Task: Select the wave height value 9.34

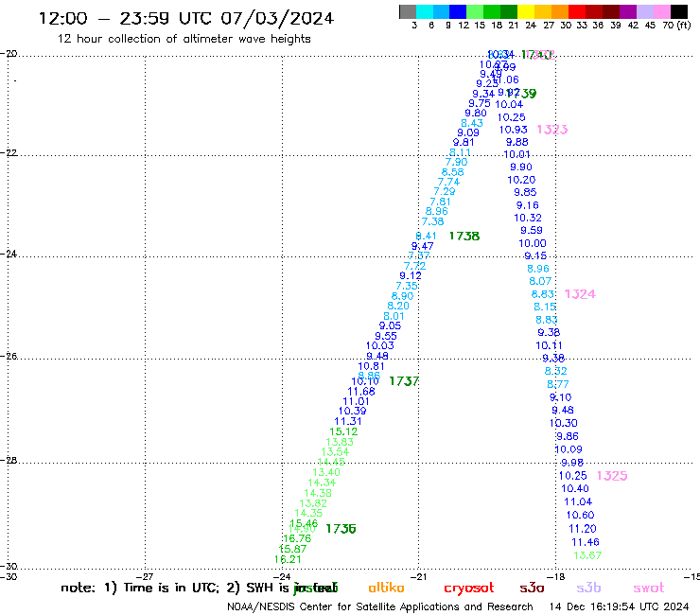Action: click(x=483, y=94)
